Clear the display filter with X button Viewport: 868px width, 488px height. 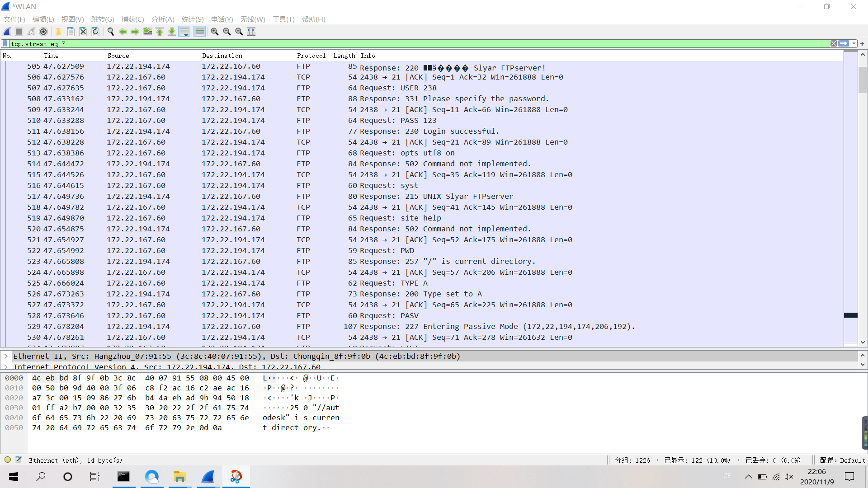point(833,44)
